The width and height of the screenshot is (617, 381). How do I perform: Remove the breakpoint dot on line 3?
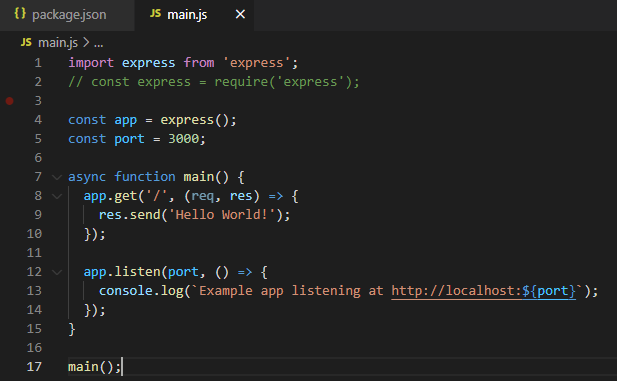coord(9,101)
